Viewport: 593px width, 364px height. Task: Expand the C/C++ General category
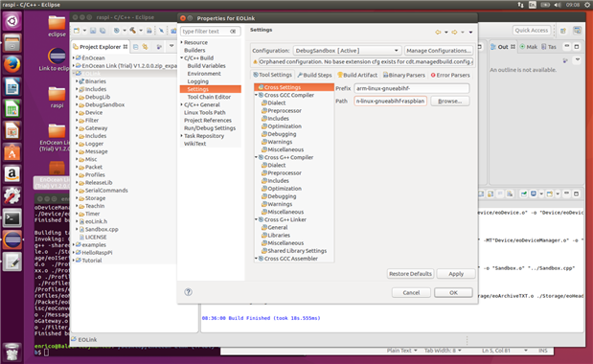click(182, 104)
